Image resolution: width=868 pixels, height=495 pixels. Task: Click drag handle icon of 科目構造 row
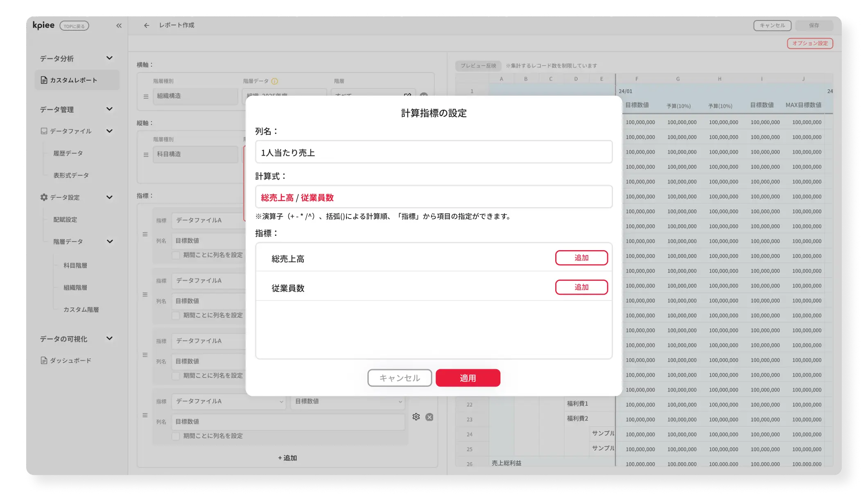[146, 155]
